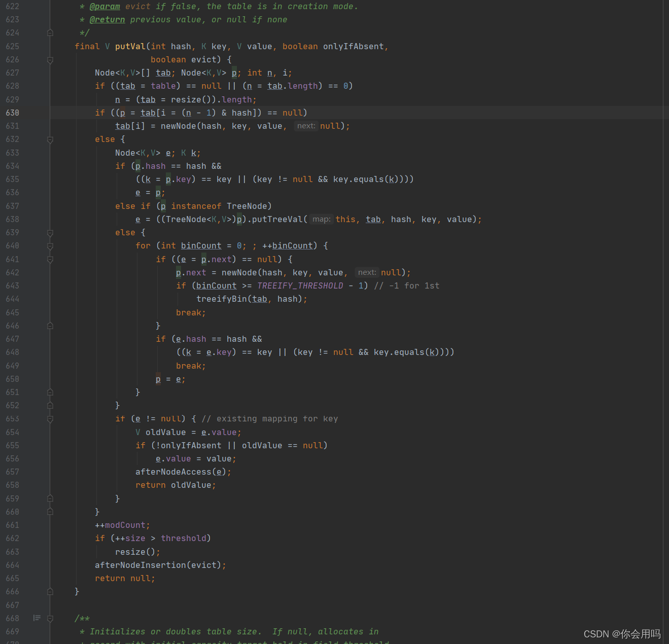Click newNode call on line 642

pyautogui.click(x=239, y=272)
